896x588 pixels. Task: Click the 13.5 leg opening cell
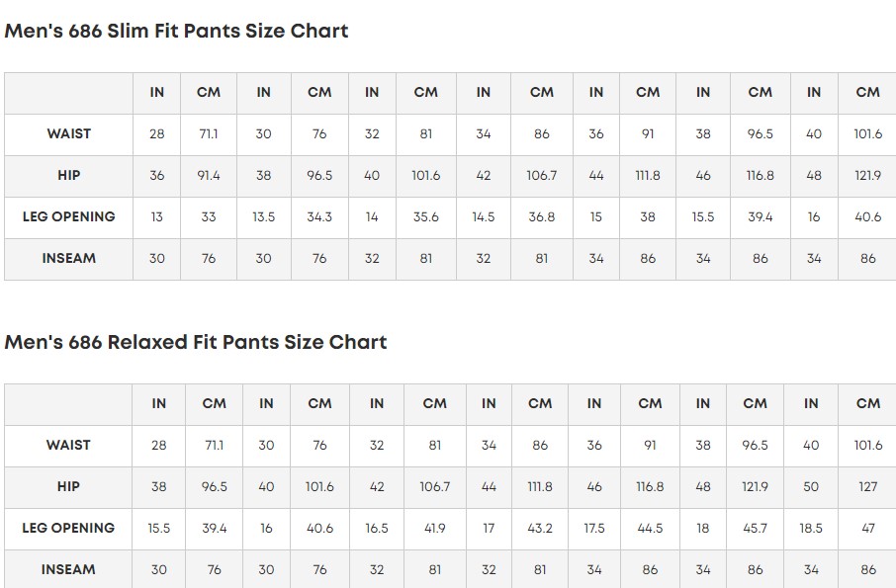(263, 216)
